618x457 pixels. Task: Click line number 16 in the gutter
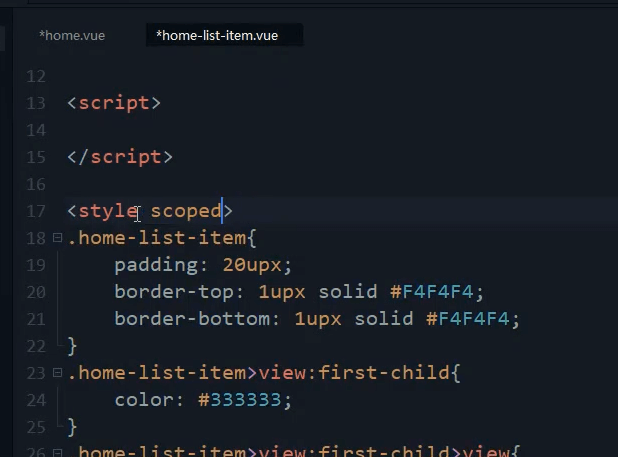click(x=36, y=184)
